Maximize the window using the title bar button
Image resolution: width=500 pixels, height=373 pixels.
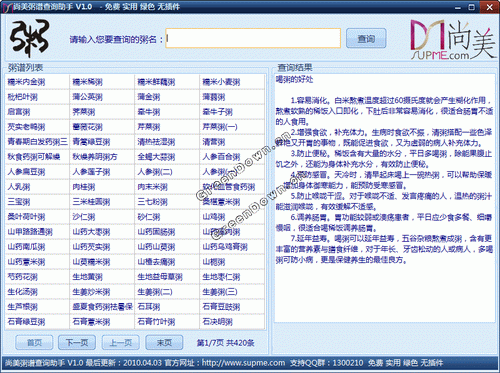pos(471,7)
